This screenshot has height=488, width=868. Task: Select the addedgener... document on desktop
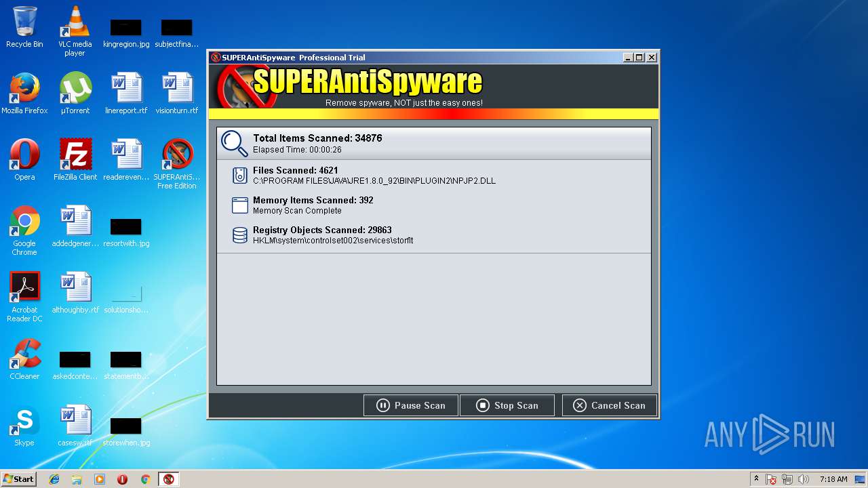75,226
